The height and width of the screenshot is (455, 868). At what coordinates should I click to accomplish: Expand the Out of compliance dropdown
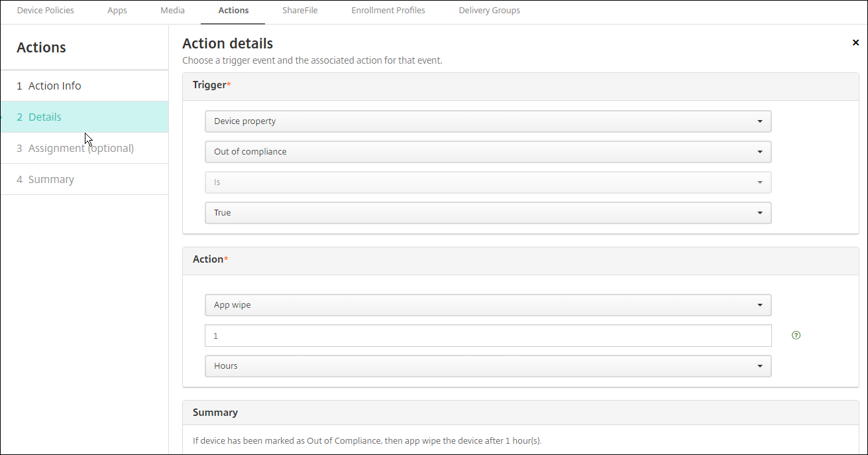[488, 152]
